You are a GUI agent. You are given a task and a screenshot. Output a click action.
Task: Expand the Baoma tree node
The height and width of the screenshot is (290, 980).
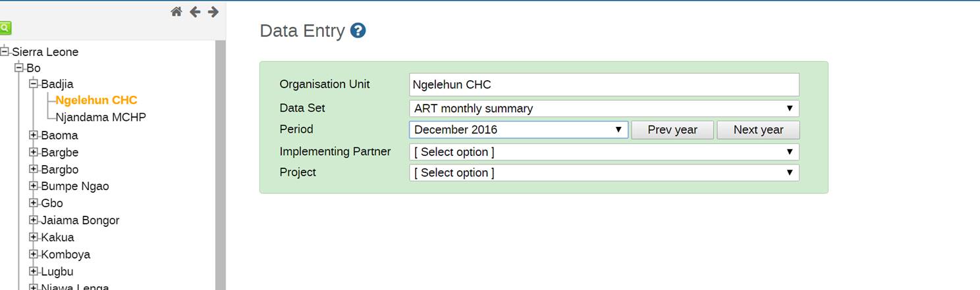[x=34, y=135]
